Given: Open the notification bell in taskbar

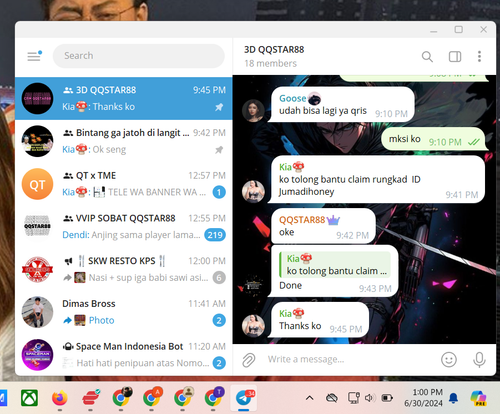Looking at the screenshot, I should [453, 398].
